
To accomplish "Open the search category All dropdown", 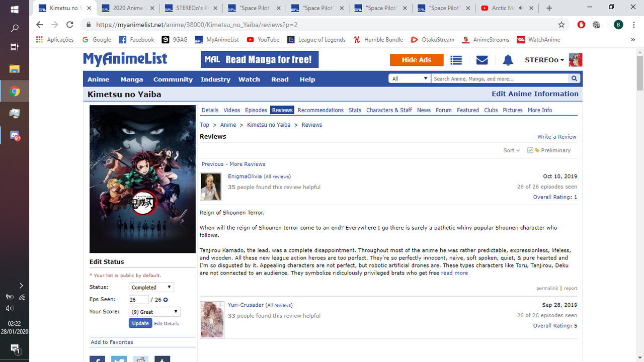I will coord(410,78).
